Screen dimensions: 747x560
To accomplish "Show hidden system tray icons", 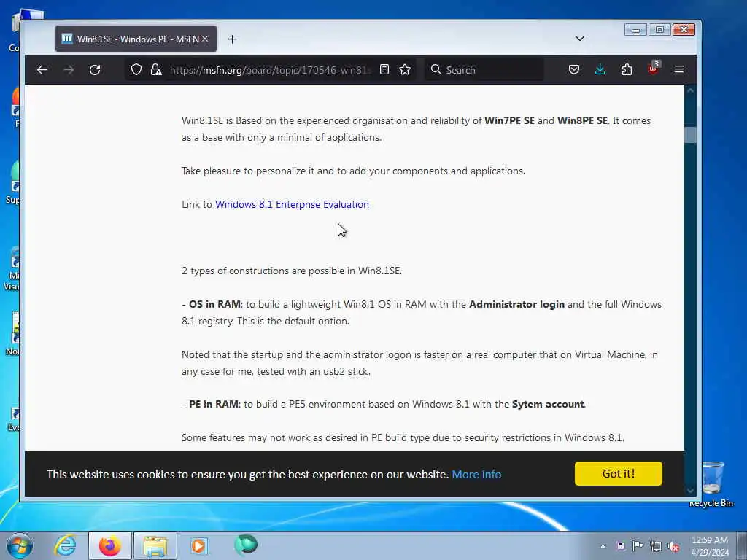I will (x=603, y=546).
